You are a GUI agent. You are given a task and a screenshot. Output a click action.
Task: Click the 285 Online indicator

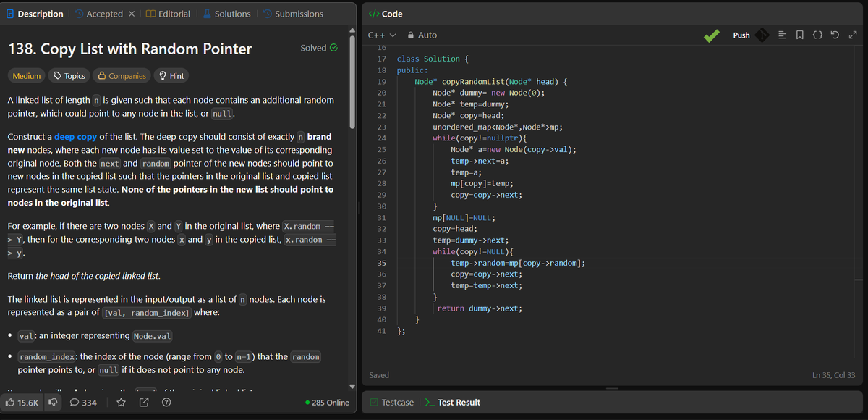pos(328,403)
